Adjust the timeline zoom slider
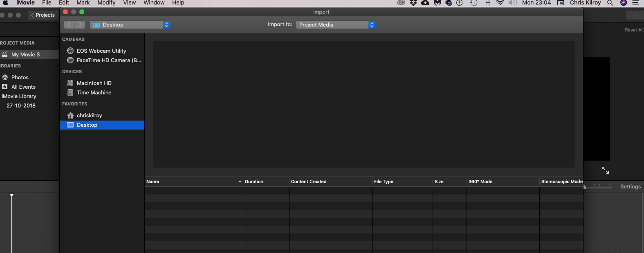Viewport: 644px width, 253px height. pos(598,187)
